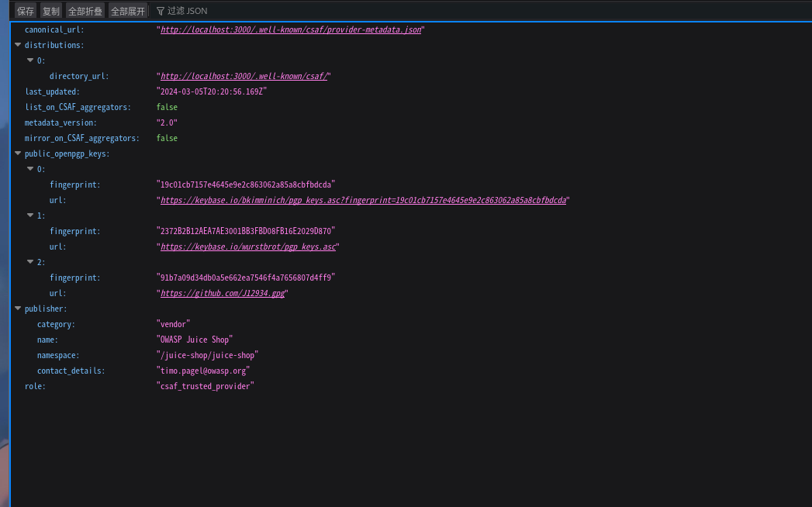Collapse public_openpgp_keys item 0 arrow

[30, 169]
